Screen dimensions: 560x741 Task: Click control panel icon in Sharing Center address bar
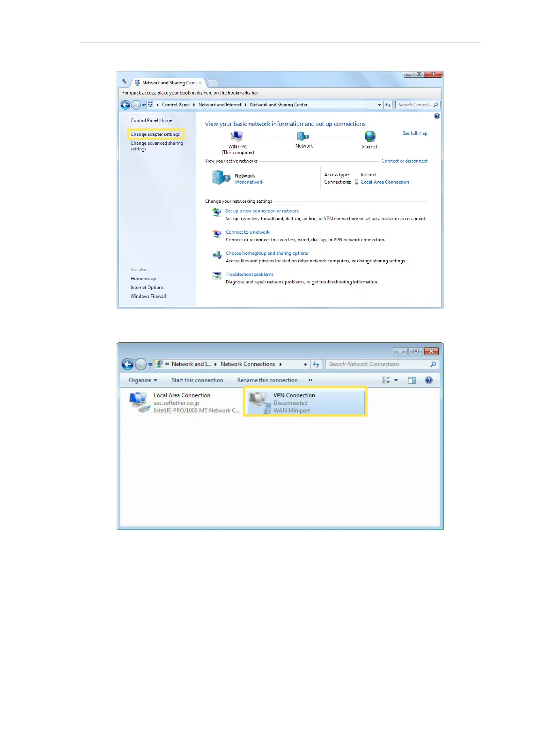(x=150, y=105)
